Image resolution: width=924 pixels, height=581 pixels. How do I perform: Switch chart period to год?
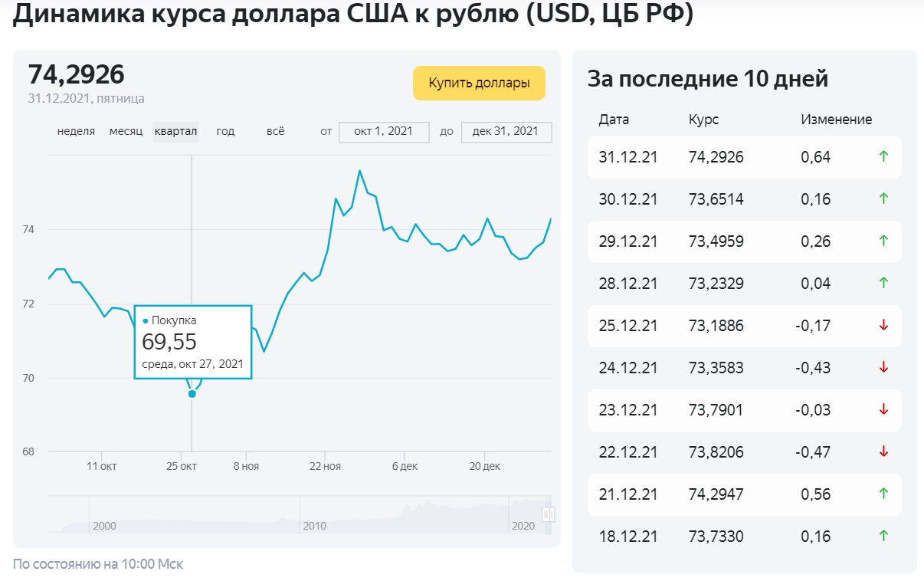(x=225, y=131)
